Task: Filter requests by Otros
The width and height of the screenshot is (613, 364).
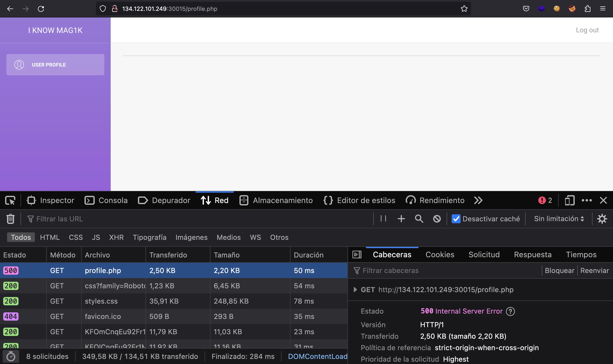Action: 279,237
